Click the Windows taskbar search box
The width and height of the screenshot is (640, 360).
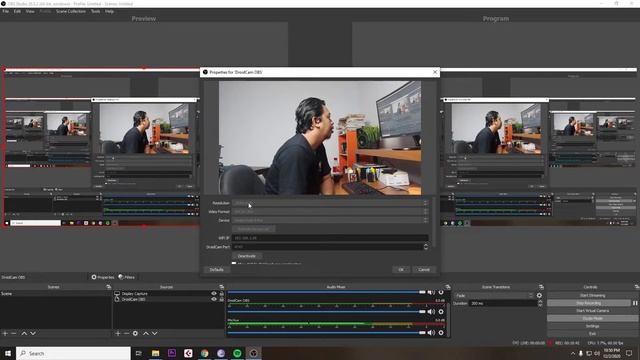click(73, 353)
